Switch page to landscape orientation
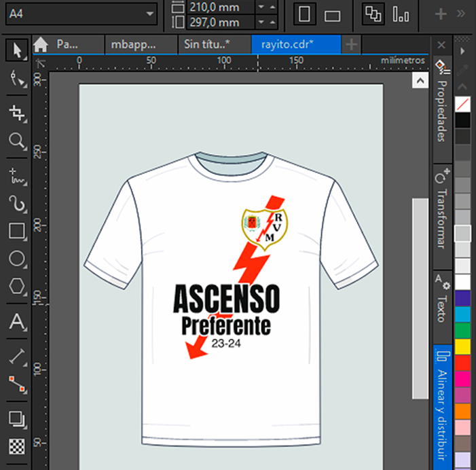Screen dimensions: 476x470 tap(332, 15)
